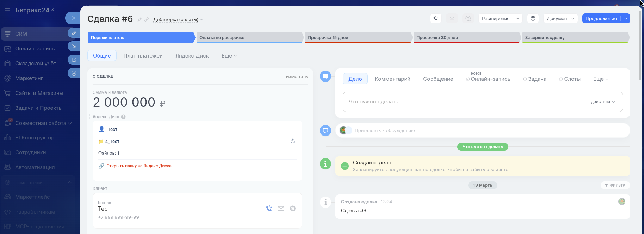Click the email icon for contact Тест
Screen dimensions: 644x234
tap(281, 209)
